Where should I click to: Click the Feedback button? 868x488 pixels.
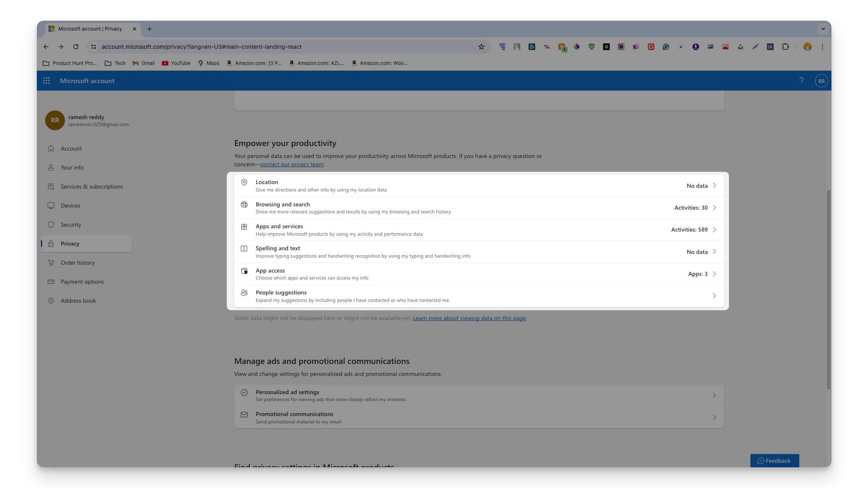774,460
